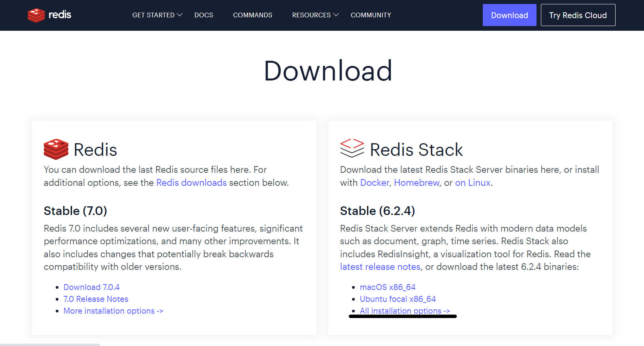Open the Homebrew install link
This screenshot has height=346, width=644.
pos(417,183)
